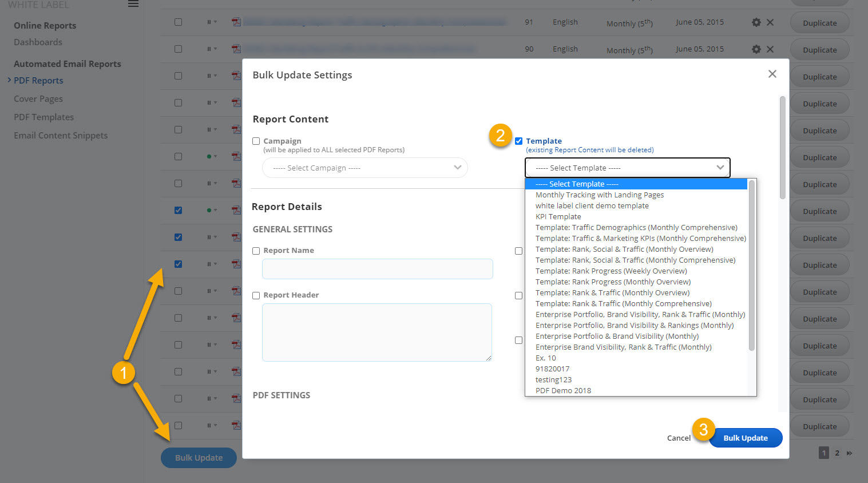This screenshot has height=483, width=868.
Task: Close the Bulk Update Settings dialog
Action: pos(772,74)
